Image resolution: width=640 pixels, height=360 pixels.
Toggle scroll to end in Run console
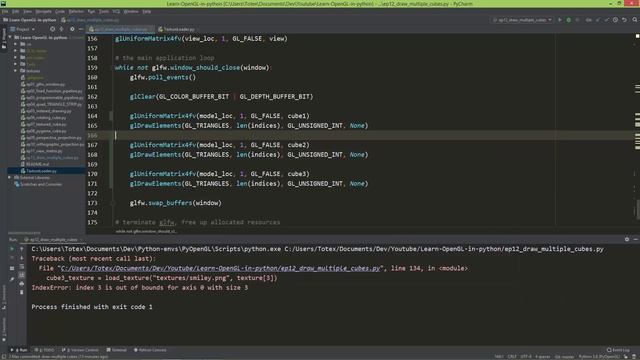22,275
